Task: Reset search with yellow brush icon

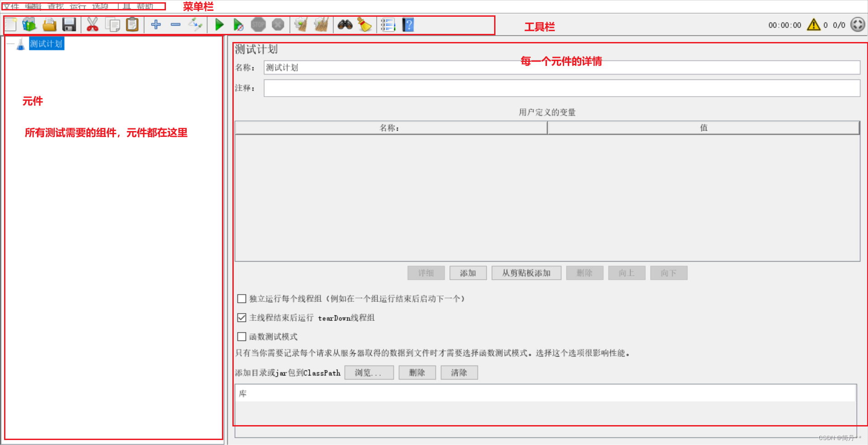Action: coord(364,25)
